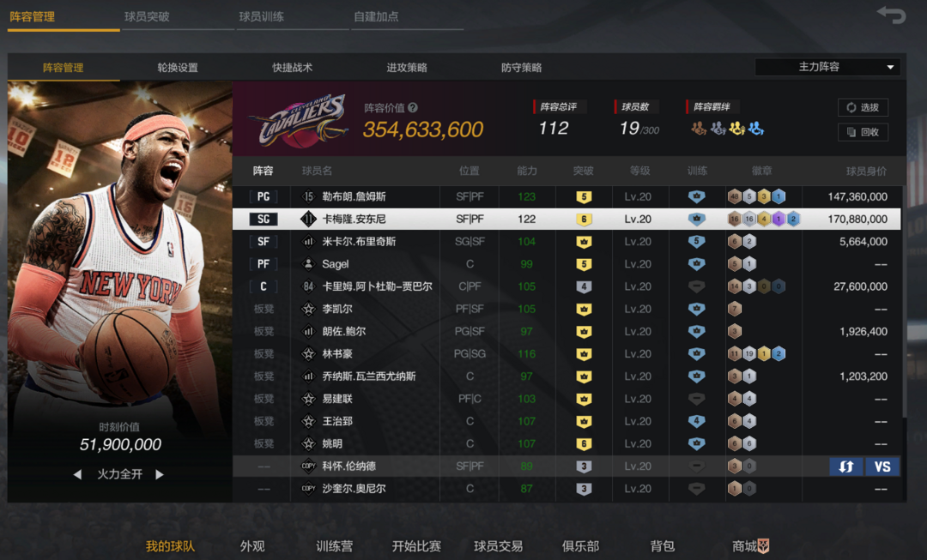Open the 轮换设置 sub-tab

click(178, 68)
